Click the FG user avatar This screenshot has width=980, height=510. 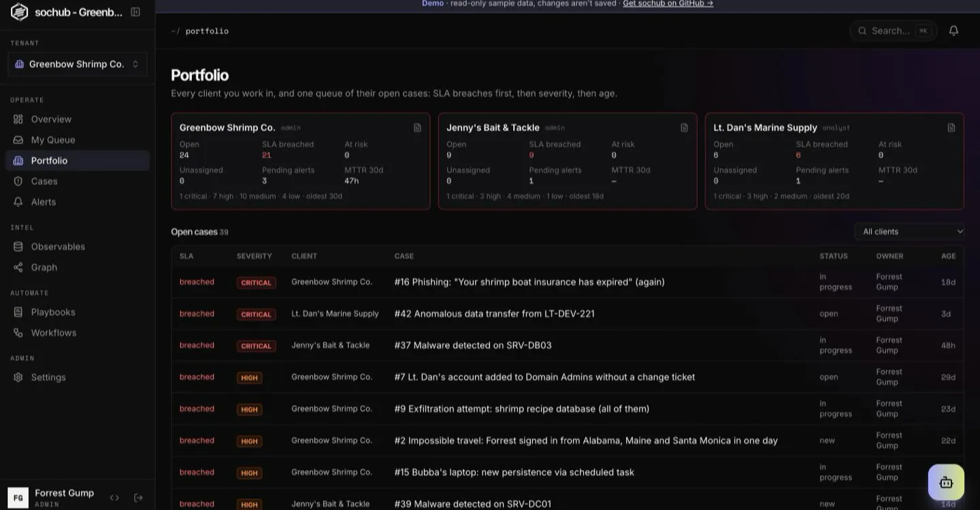18,498
